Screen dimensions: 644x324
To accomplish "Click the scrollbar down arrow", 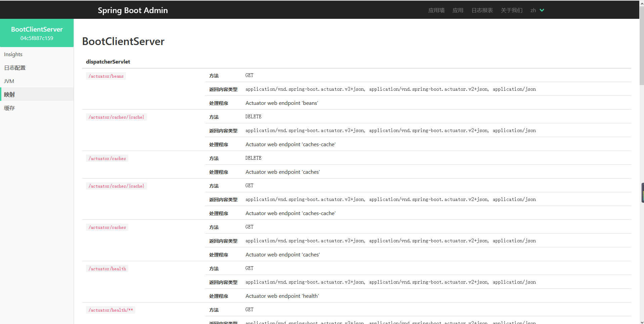I will click(642, 322).
